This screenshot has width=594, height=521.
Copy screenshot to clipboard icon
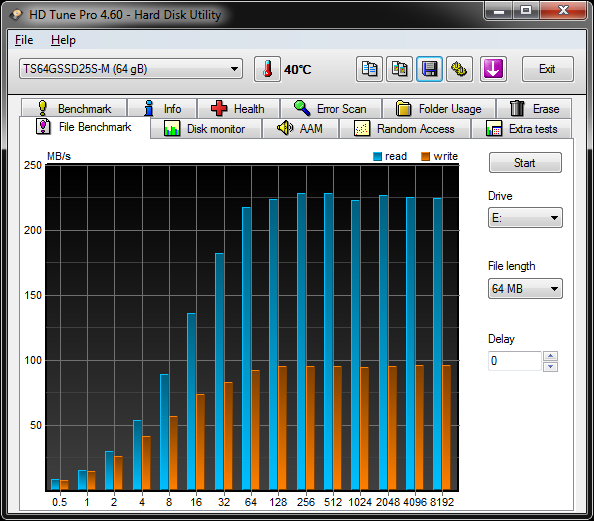point(399,69)
